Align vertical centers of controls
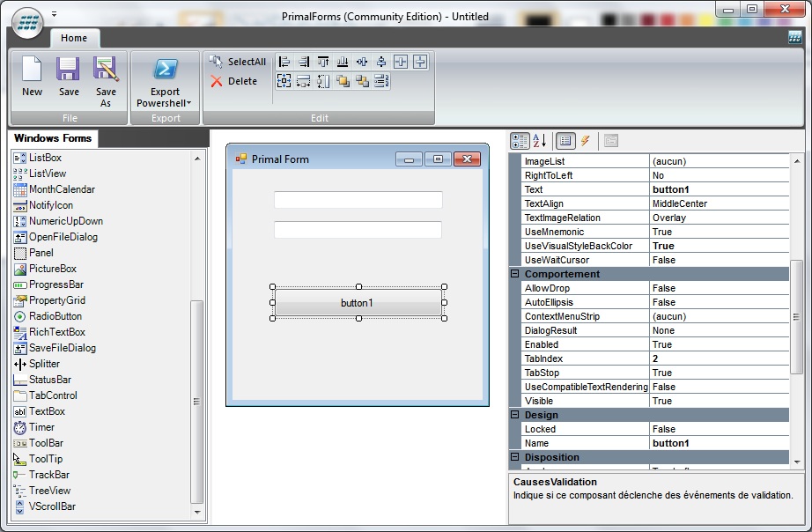The height and width of the screenshot is (532, 812). pos(381,63)
